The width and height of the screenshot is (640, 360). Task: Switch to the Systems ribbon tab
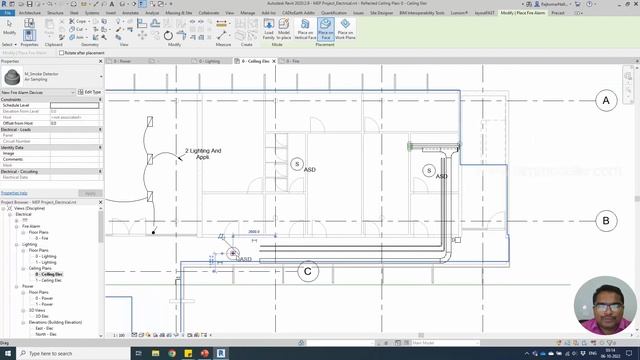[x=92, y=13]
